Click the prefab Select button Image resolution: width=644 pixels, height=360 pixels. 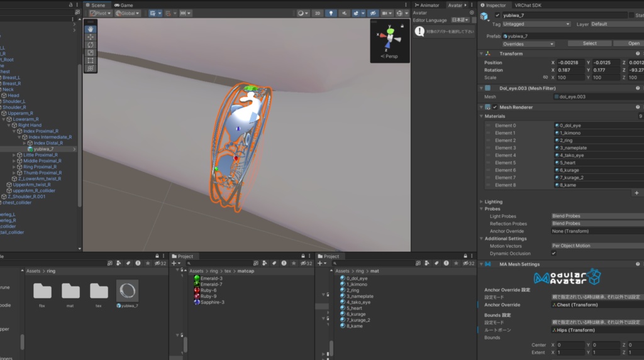(x=589, y=43)
